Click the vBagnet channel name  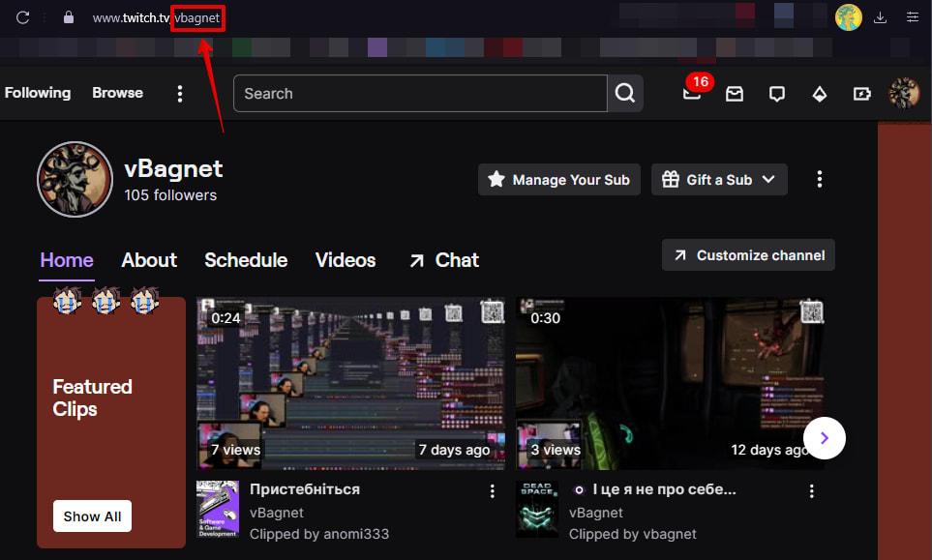pyautogui.click(x=173, y=168)
